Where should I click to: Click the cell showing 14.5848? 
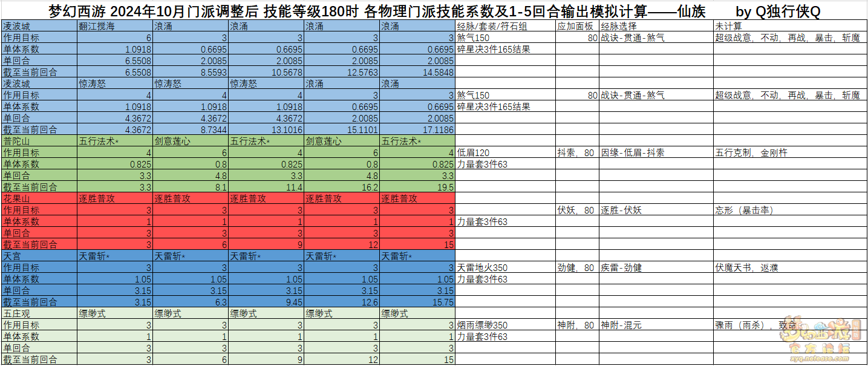point(417,72)
